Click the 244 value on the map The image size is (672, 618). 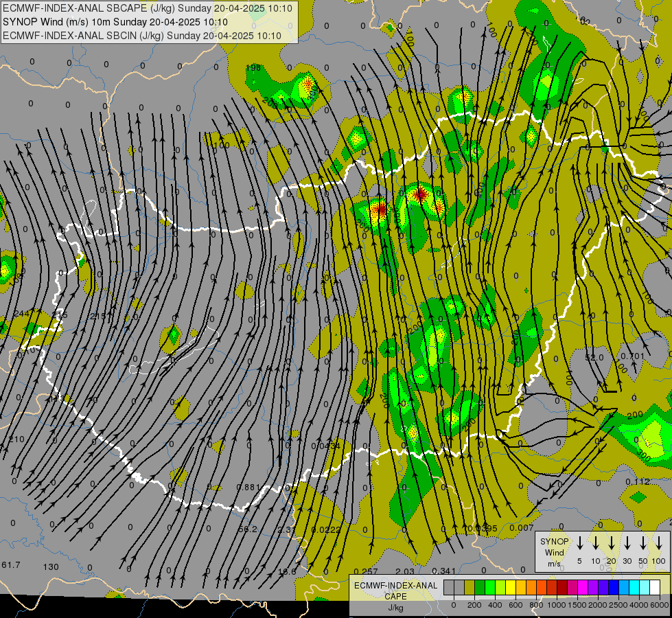21,314
